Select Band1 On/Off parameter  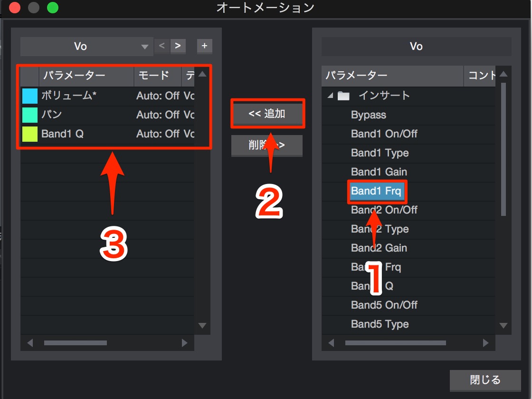tap(384, 134)
